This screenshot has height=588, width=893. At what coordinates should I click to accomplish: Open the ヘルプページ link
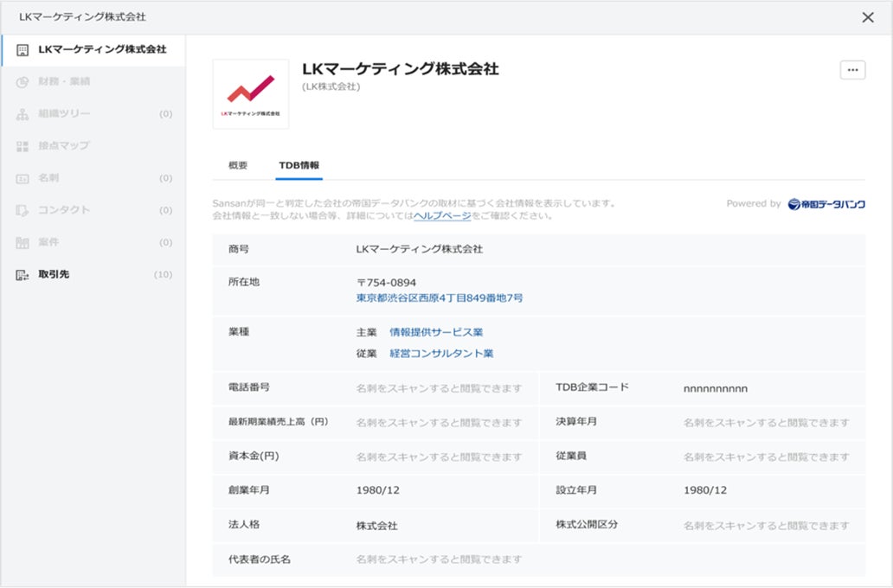coord(442,215)
